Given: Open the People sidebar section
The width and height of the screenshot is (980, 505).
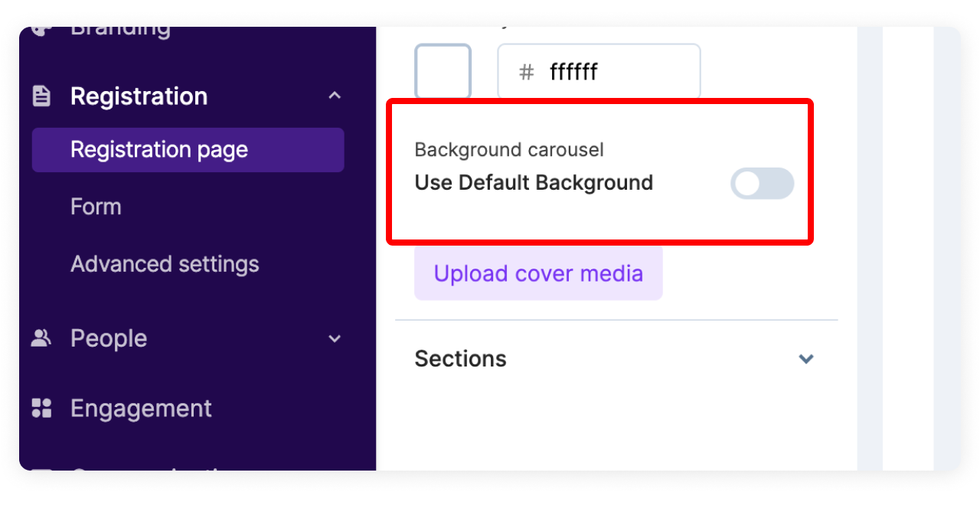Looking at the screenshot, I should coord(109,338).
